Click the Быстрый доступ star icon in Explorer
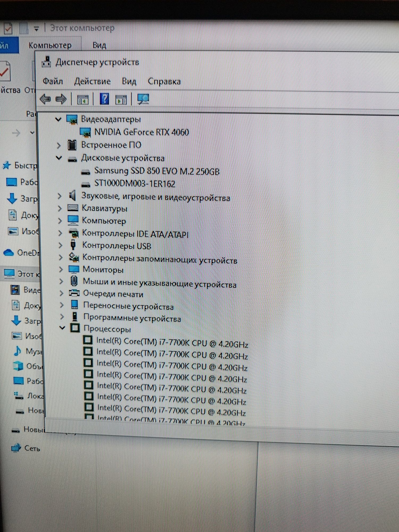The height and width of the screenshot is (532, 399). point(6,165)
